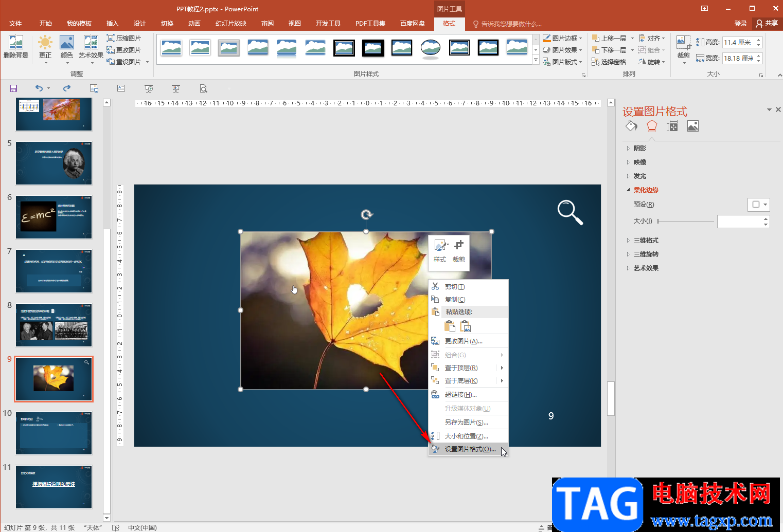783x532 pixels.
Task: Open the 旋转 rotate dropdown
Action: coord(652,62)
